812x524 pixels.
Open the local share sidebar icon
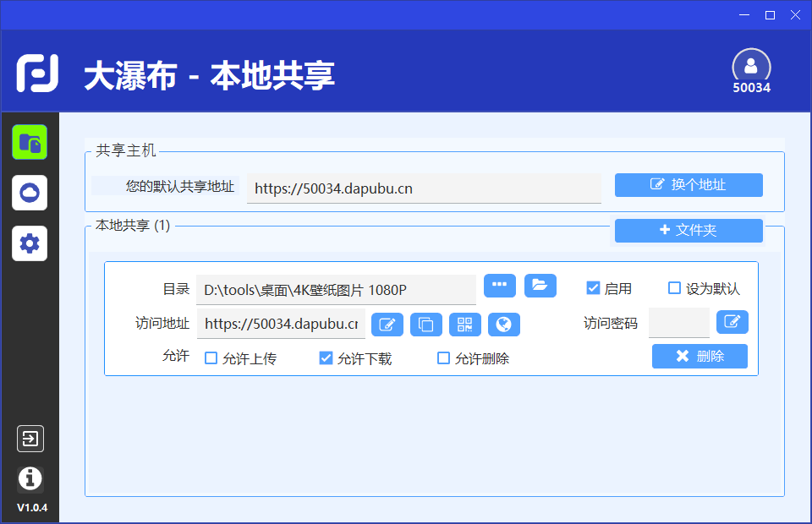click(30, 142)
